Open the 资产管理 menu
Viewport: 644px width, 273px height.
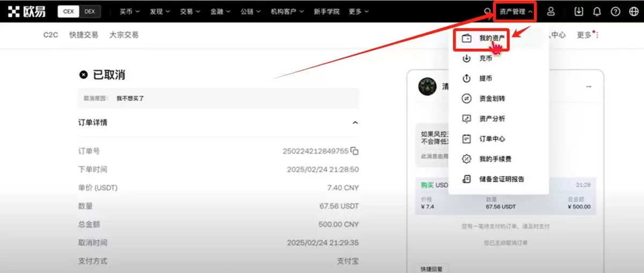click(515, 11)
